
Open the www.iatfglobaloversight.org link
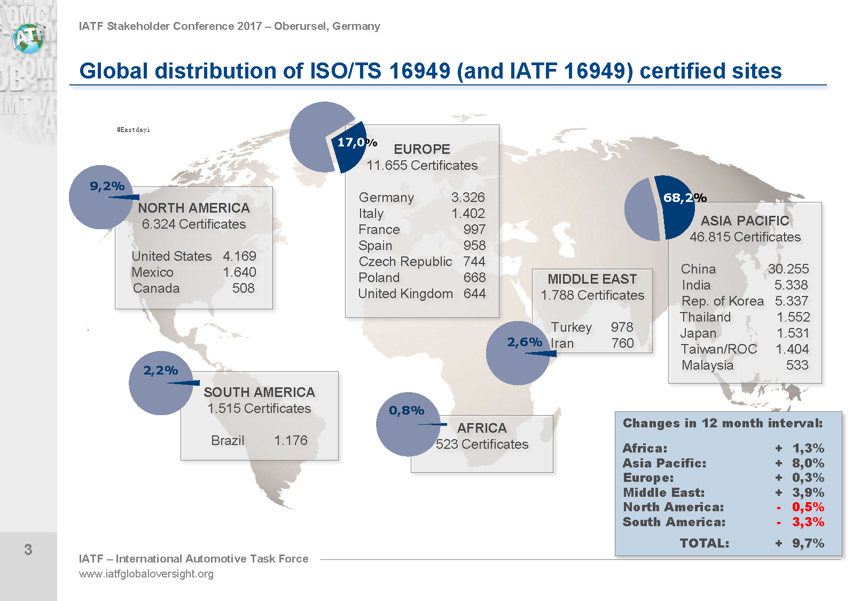146,574
